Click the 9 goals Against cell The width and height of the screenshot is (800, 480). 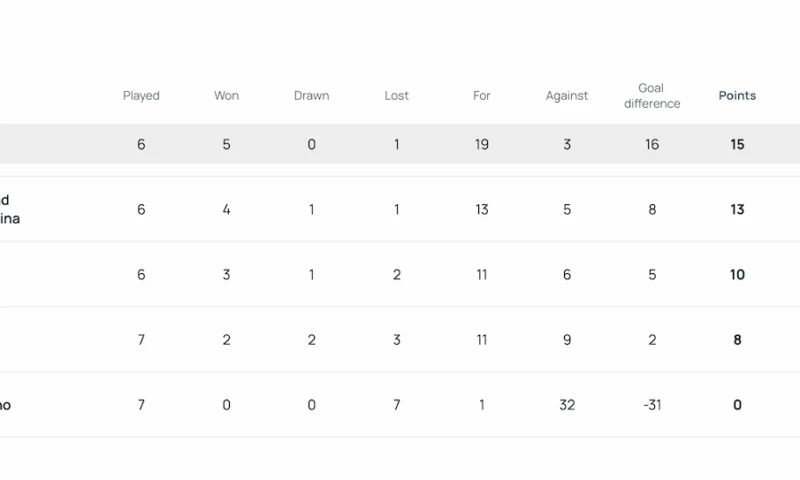pos(567,340)
